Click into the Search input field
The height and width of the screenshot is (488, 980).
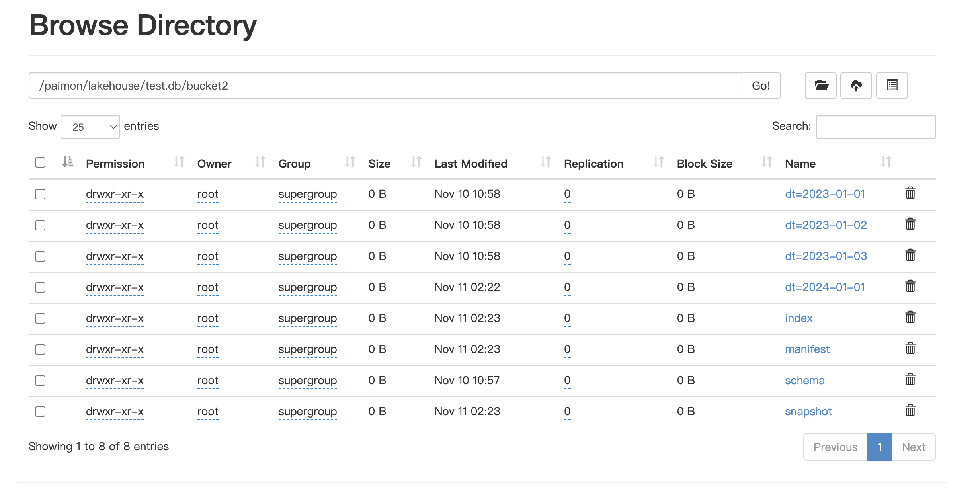click(876, 127)
